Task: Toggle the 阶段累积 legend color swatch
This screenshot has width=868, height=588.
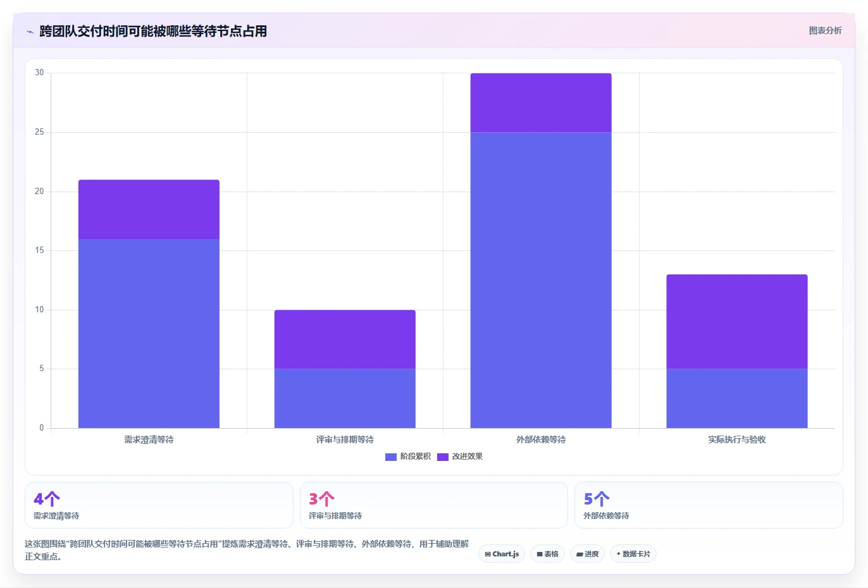Action: (391, 456)
